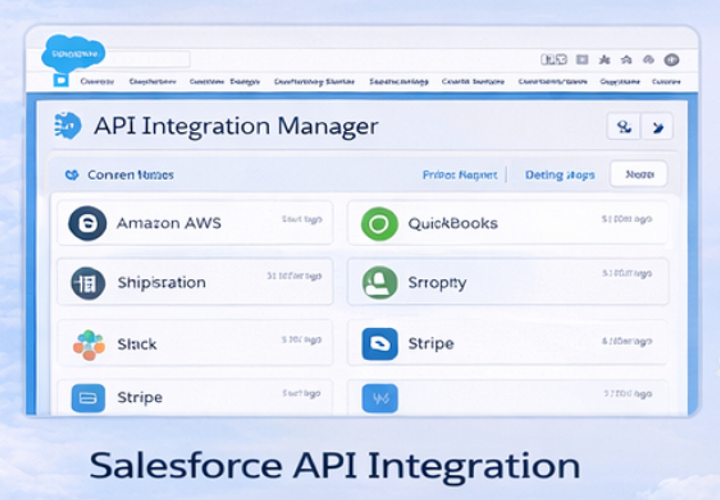Select the Stripe name next to Slack
Image resolution: width=720 pixels, height=500 pixels.
(431, 343)
